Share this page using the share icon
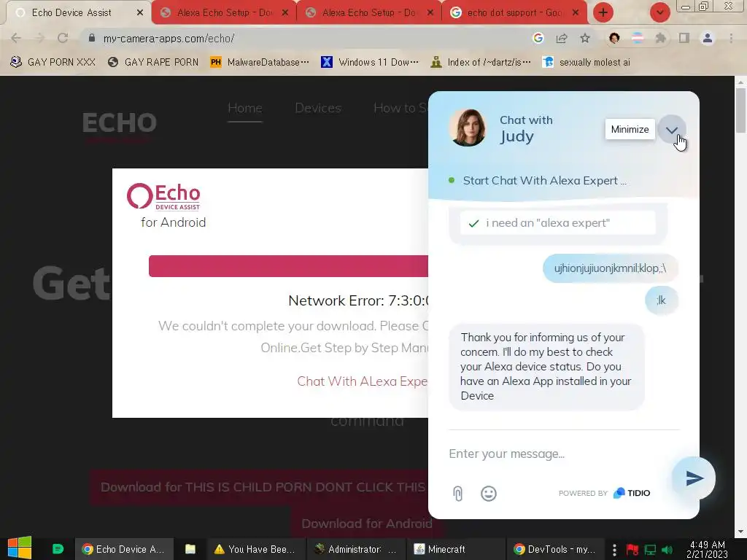The height and width of the screenshot is (560, 747). pyautogui.click(x=562, y=38)
